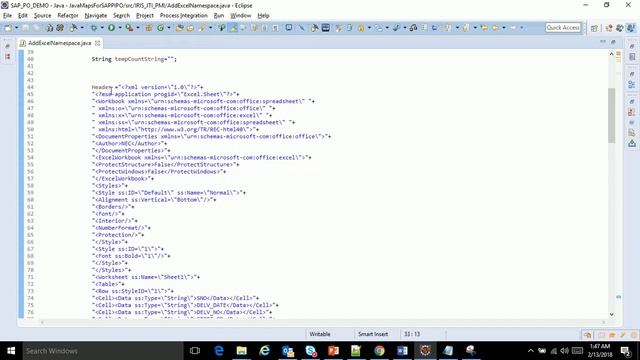Viewport: 640px width, 360px height.
Task: Expand the Debug configurations dropdown arrow
Action: tap(102, 28)
